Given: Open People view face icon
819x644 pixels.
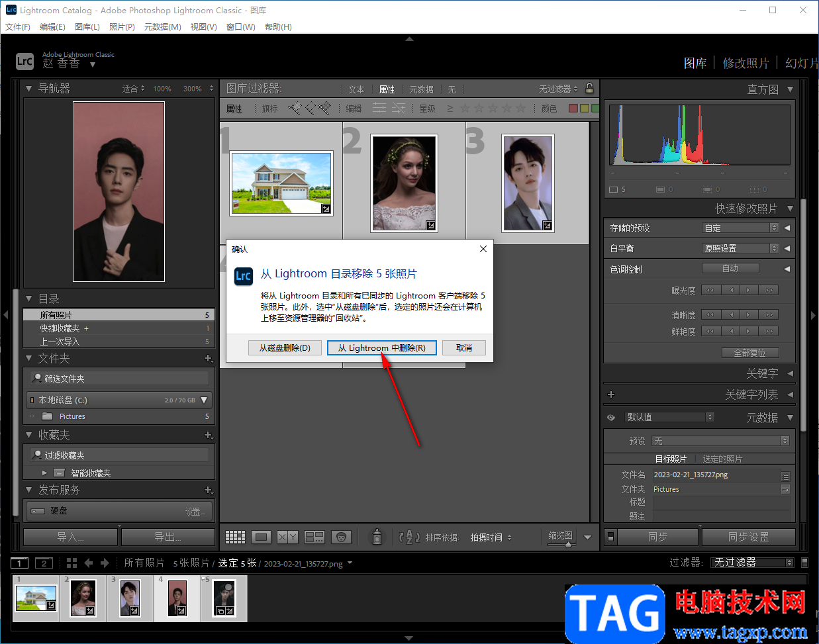Looking at the screenshot, I should [341, 537].
